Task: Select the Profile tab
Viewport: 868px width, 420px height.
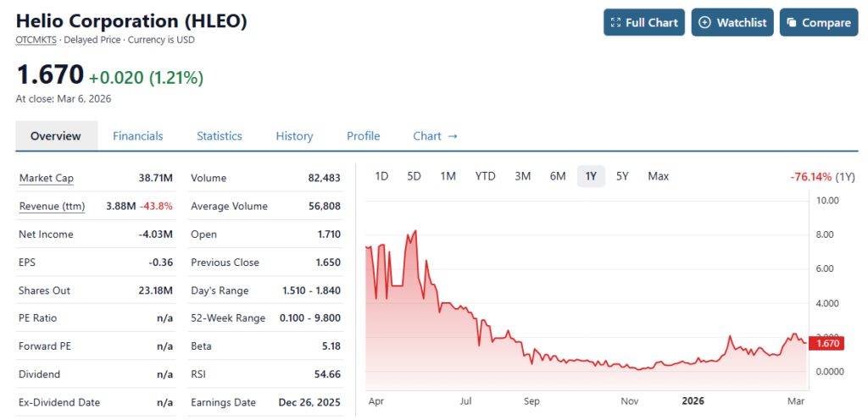Action: click(x=363, y=136)
